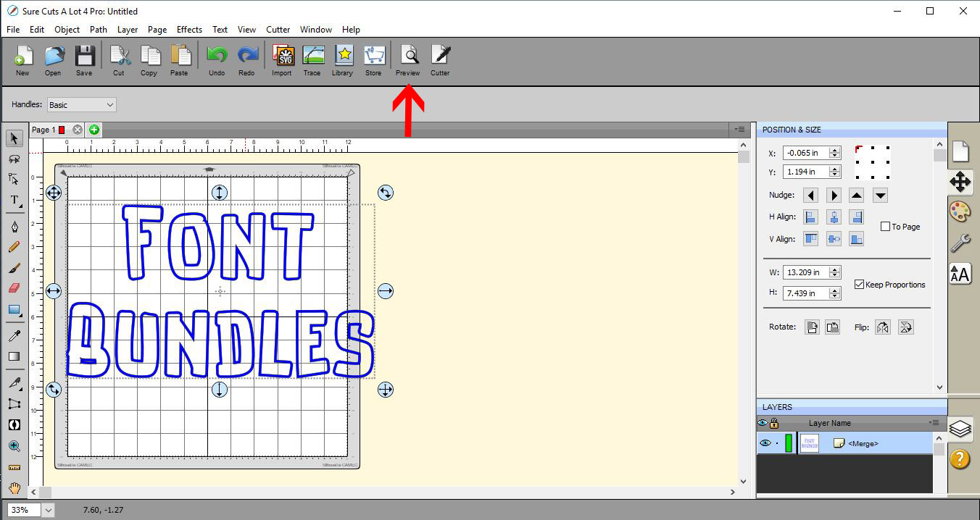980x520 pixels.
Task: Select the Zoom magnifier tool
Action: [x=14, y=447]
